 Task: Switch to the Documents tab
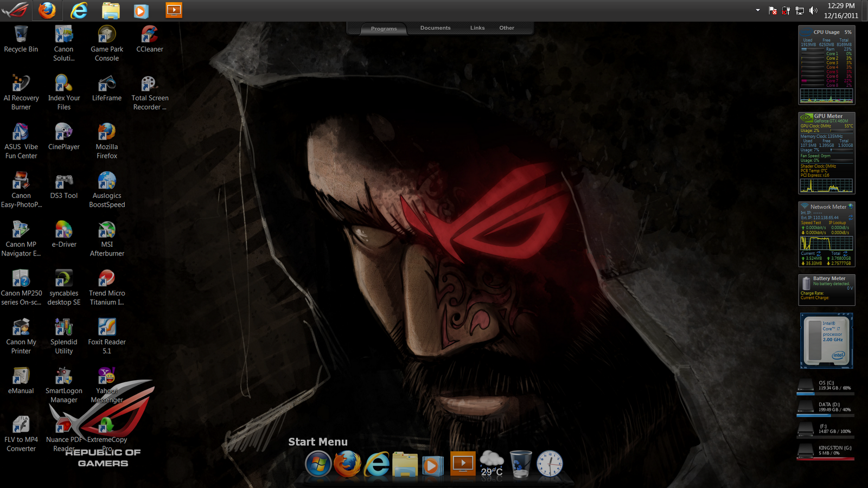(x=435, y=28)
